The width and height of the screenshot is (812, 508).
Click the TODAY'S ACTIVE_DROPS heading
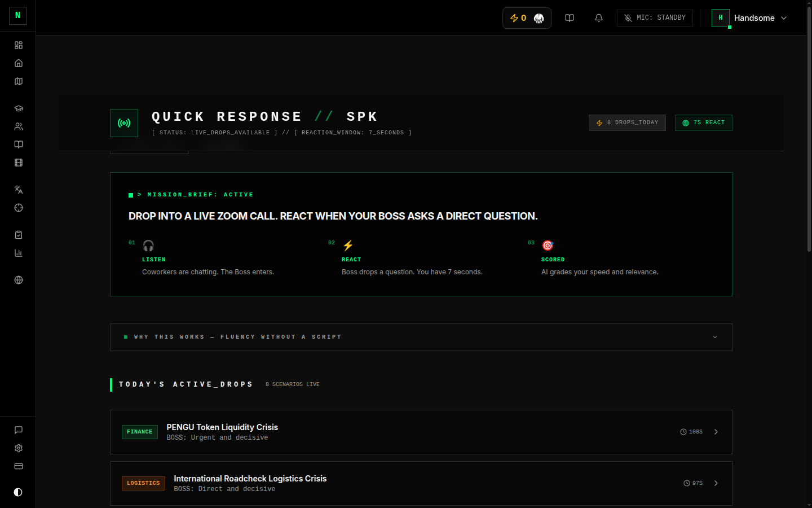coord(186,384)
